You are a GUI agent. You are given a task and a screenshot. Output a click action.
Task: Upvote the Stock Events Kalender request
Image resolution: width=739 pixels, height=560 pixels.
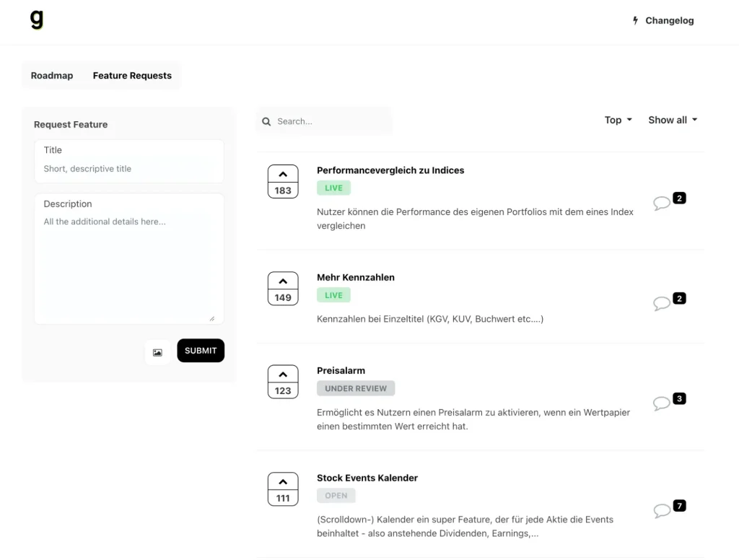[x=283, y=489]
